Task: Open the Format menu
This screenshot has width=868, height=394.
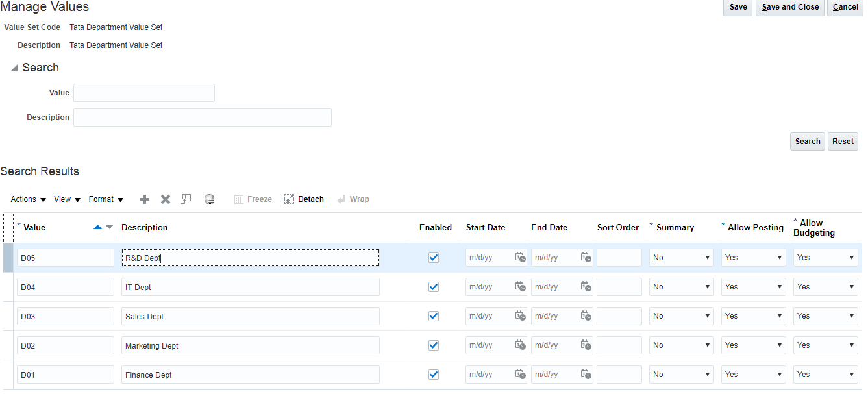Action: pyautogui.click(x=106, y=199)
